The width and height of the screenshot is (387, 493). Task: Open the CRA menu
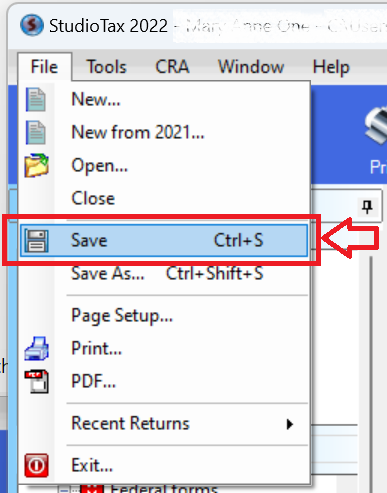click(x=172, y=67)
